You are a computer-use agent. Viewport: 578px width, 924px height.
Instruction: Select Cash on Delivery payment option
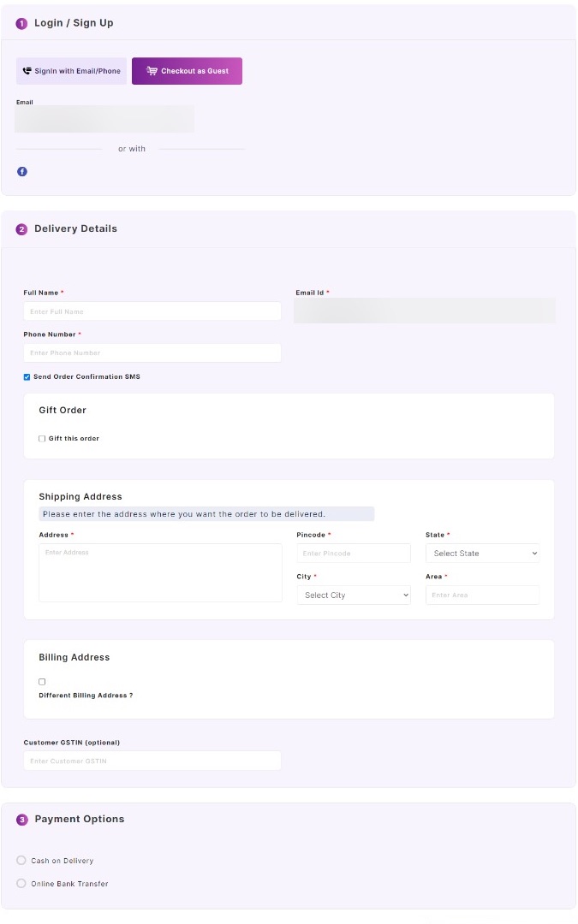click(x=21, y=861)
